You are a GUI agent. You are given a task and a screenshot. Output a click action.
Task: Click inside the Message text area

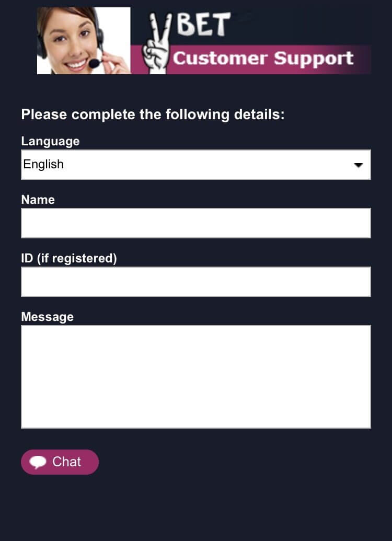pos(196,377)
